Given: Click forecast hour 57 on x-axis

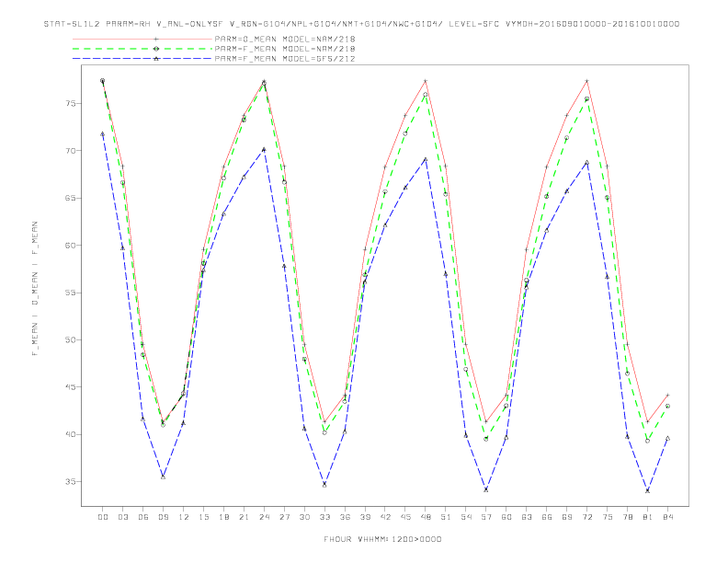Looking at the screenshot, I should tap(486, 517).
